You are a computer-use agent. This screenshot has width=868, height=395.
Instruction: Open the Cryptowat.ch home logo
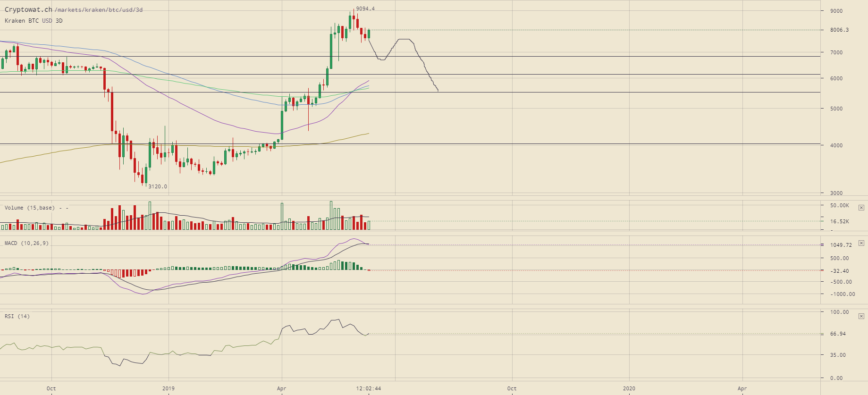[28, 9]
